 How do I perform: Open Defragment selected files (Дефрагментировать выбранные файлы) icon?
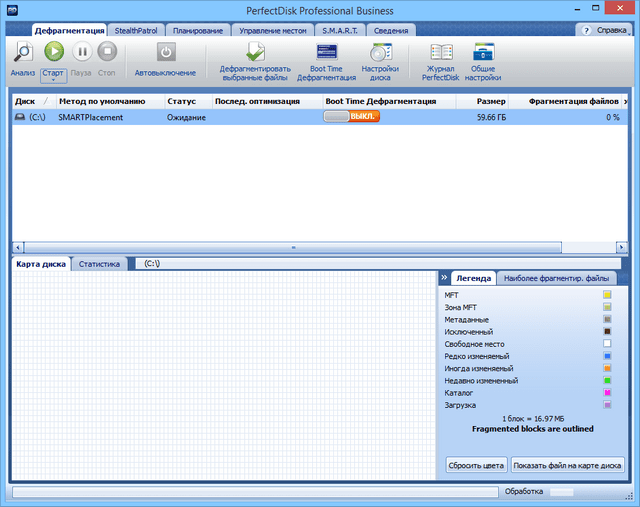click(x=255, y=52)
